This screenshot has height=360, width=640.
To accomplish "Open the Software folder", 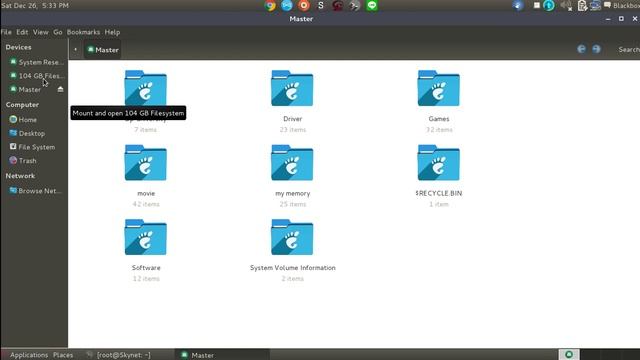I will coord(146,238).
